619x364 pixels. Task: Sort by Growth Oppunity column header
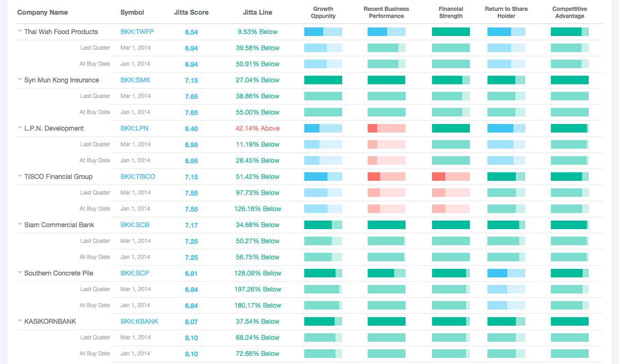[x=323, y=12]
